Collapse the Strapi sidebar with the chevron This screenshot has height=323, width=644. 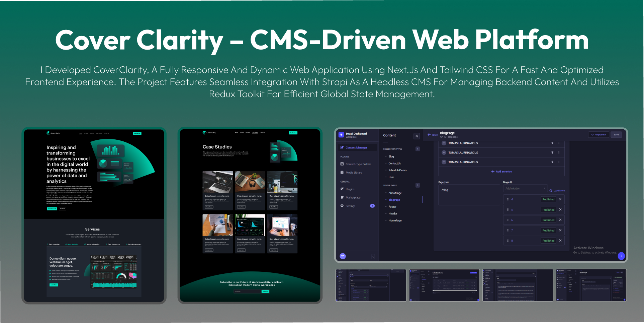coord(373,256)
